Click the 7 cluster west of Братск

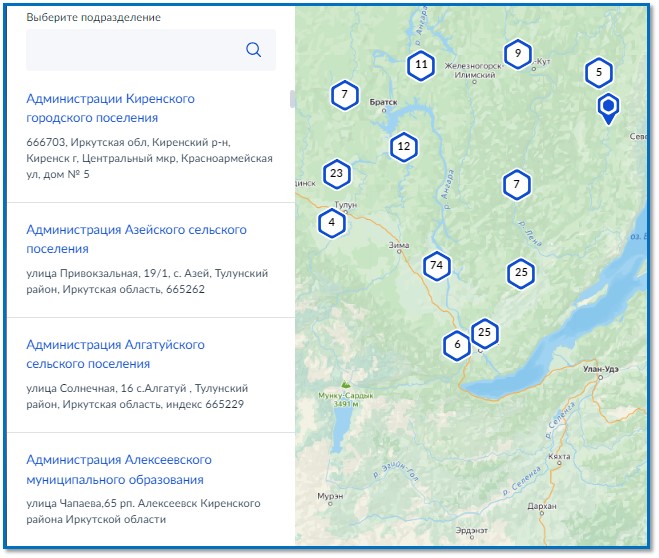[344, 95]
